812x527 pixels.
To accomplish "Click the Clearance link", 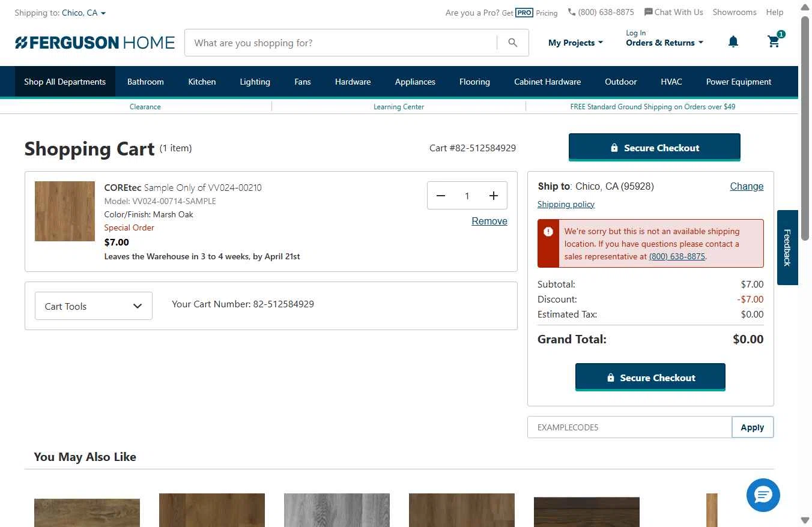I will (x=145, y=106).
